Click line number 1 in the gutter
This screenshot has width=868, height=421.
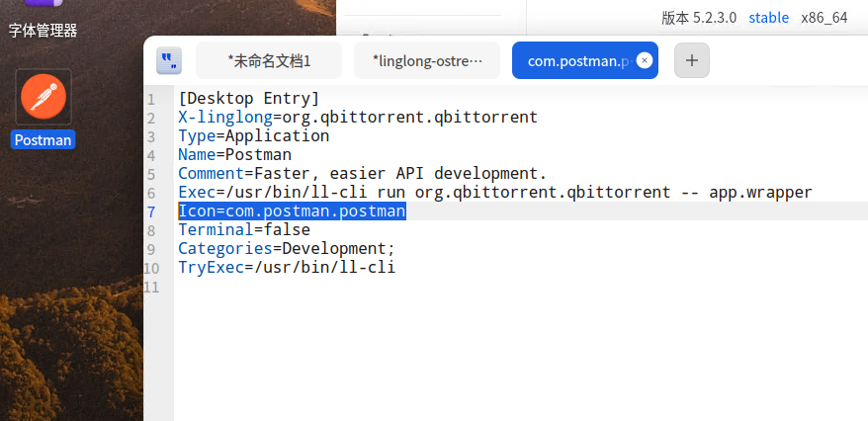151,100
